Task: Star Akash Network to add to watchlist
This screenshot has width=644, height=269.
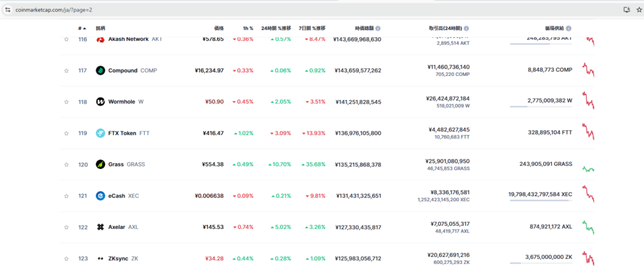Action: pyautogui.click(x=66, y=40)
